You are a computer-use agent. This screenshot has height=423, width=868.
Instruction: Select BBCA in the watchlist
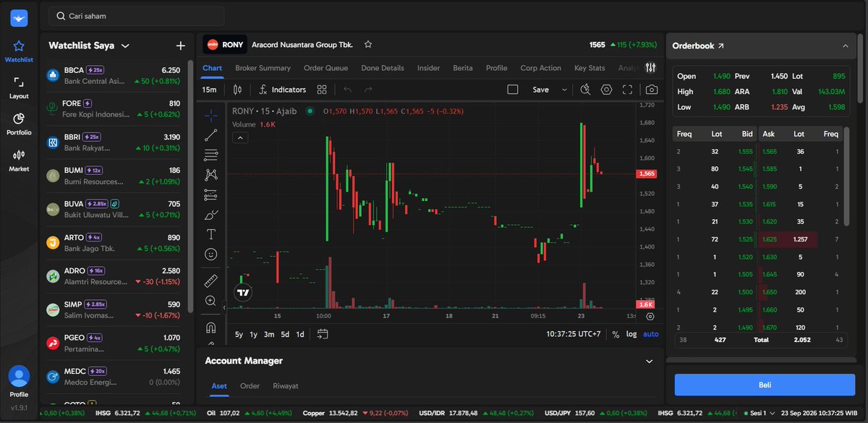click(114, 75)
